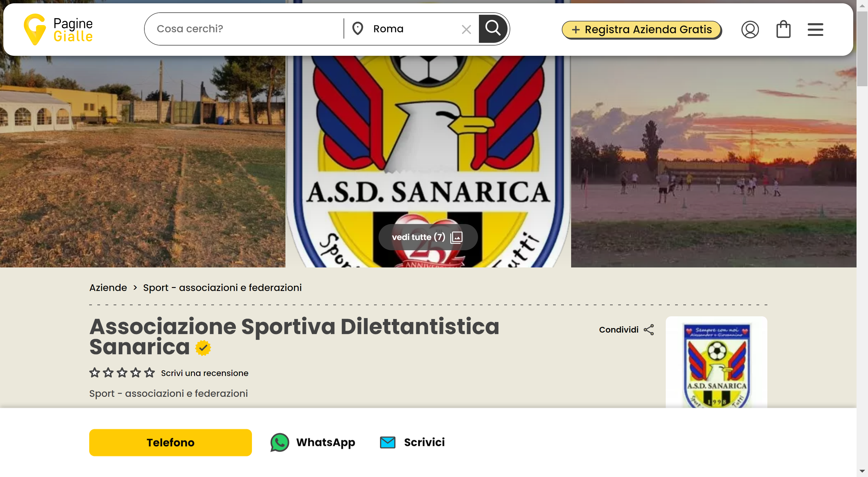Open the shopping bag icon
868x477 pixels.
(x=783, y=29)
